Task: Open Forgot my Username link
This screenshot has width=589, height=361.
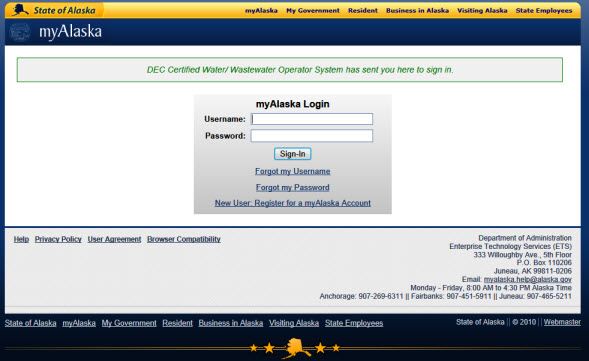Action: coord(293,171)
